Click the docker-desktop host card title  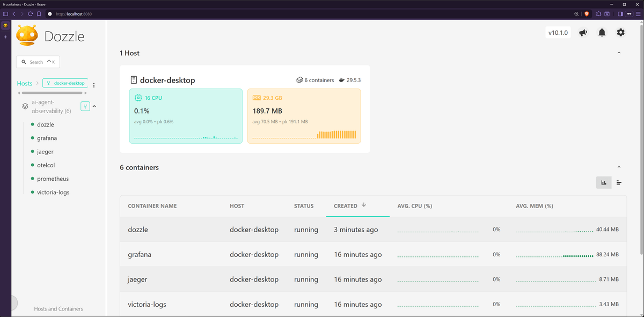click(x=167, y=80)
